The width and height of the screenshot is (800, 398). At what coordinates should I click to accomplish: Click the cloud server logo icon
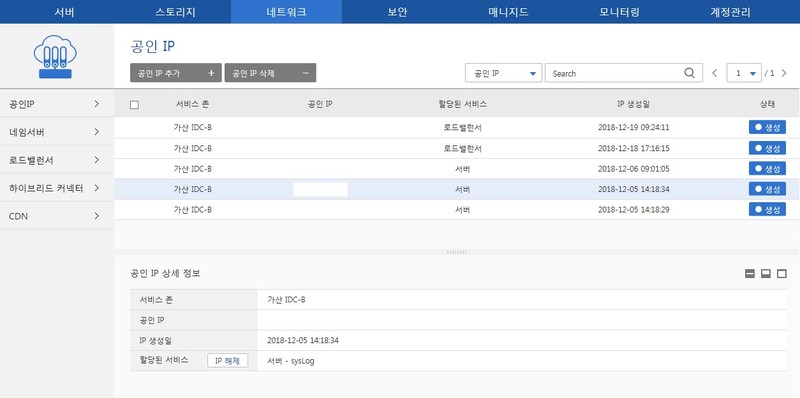(55, 57)
